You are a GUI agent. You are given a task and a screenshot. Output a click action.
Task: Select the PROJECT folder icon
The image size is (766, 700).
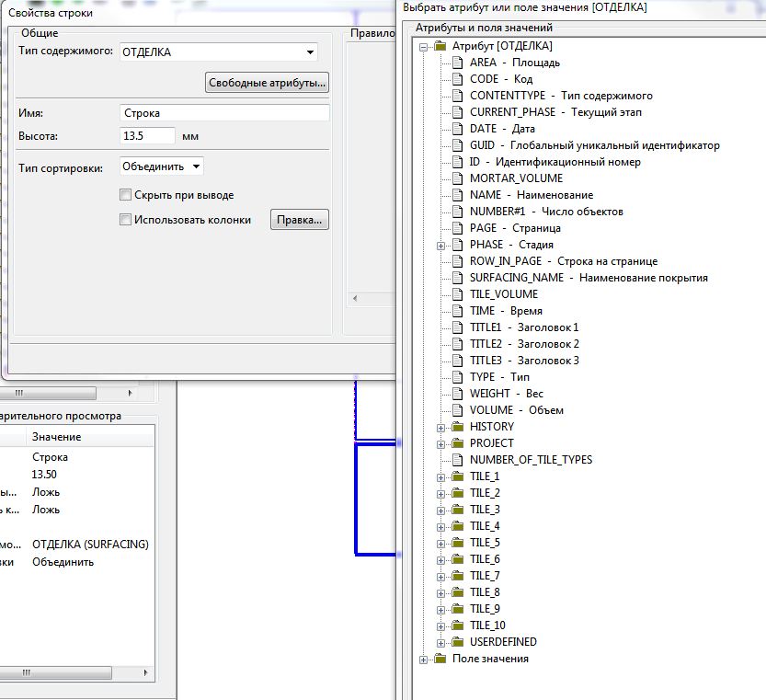(458, 443)
